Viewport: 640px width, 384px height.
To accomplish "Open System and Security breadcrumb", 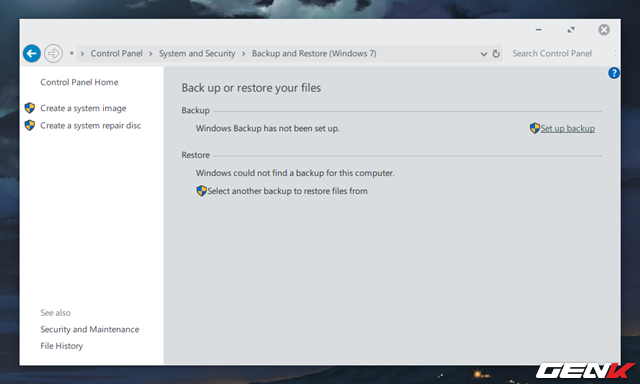I will click(x=197, y=53).
